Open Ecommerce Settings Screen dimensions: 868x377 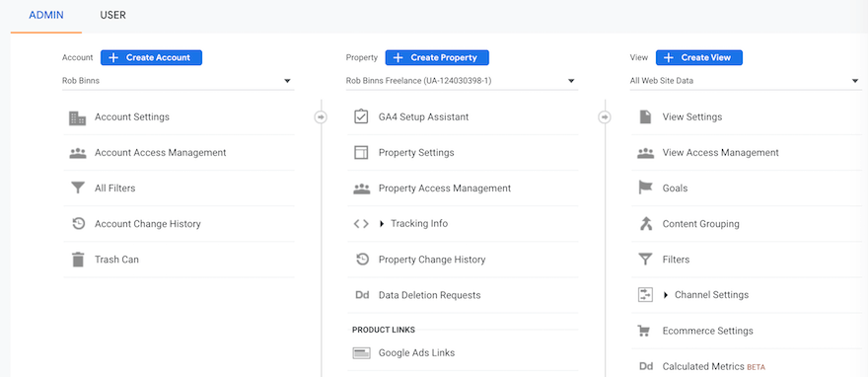(x=708, y=331)
